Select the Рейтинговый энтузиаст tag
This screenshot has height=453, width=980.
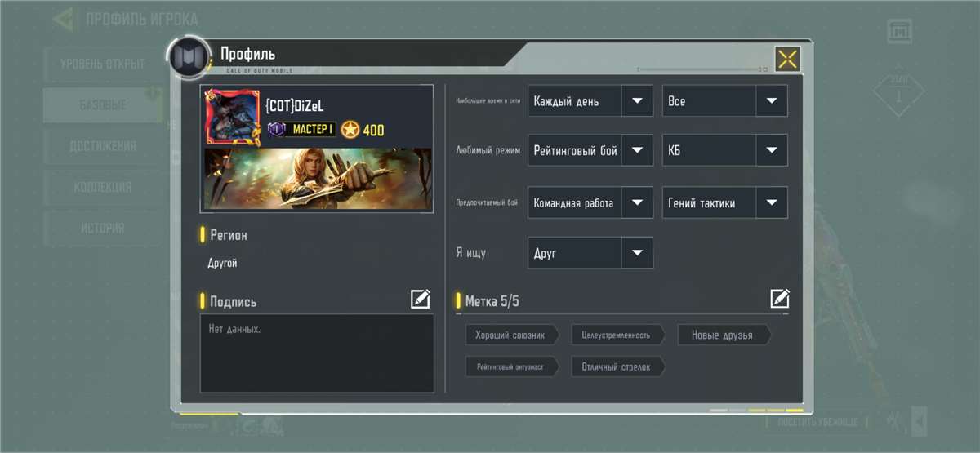(x=512, y=366)
